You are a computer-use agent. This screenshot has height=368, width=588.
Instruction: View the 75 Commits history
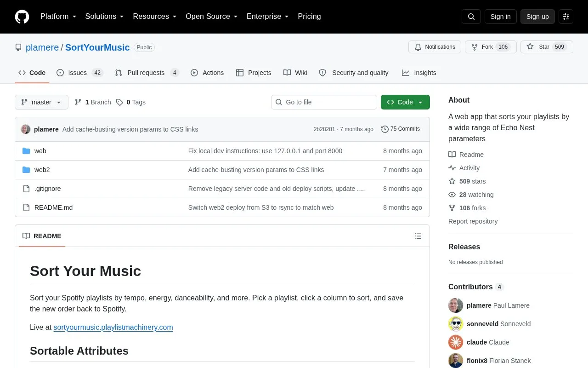click(401, 129)
